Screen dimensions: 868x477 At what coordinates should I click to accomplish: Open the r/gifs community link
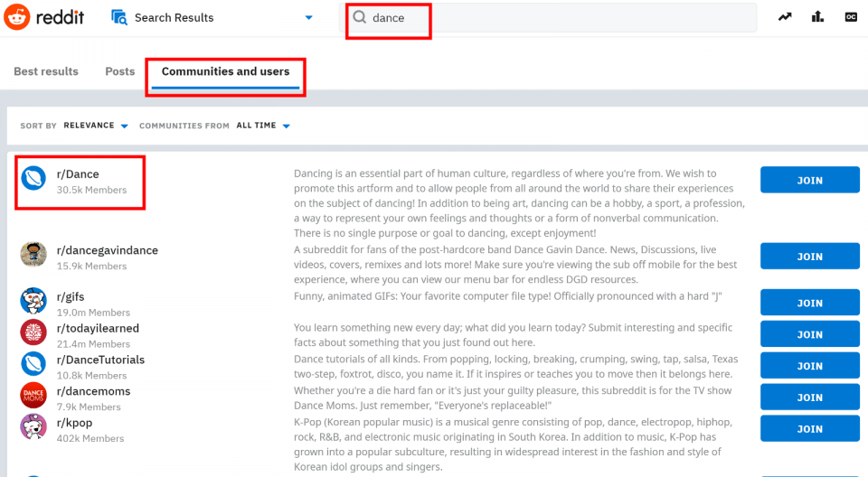tap(71, 297)
